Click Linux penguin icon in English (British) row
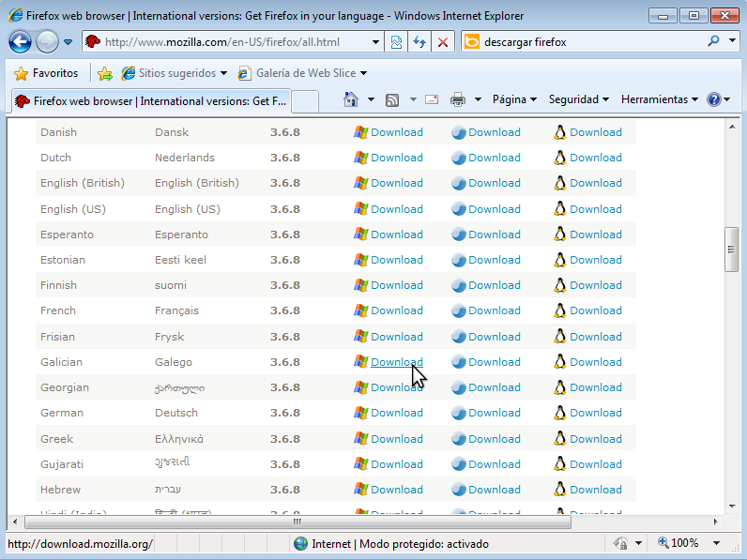The height and width of the screenshot is (560, 747). pos(559,183)
